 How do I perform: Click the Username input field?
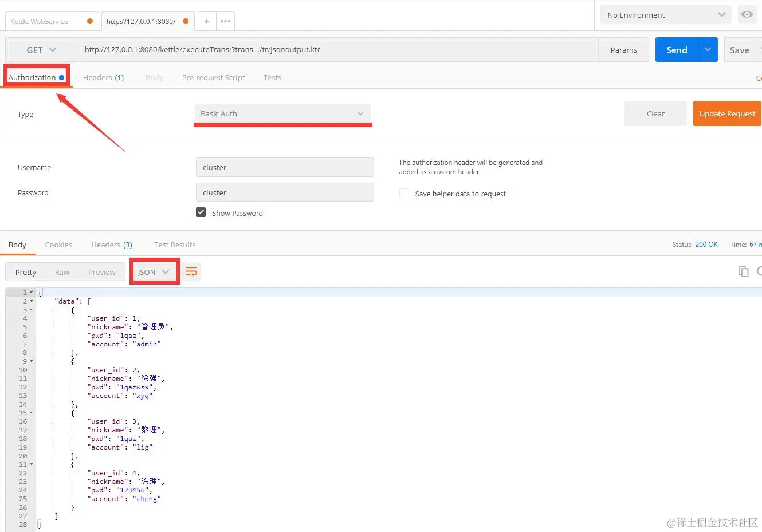tap(285, 167)
